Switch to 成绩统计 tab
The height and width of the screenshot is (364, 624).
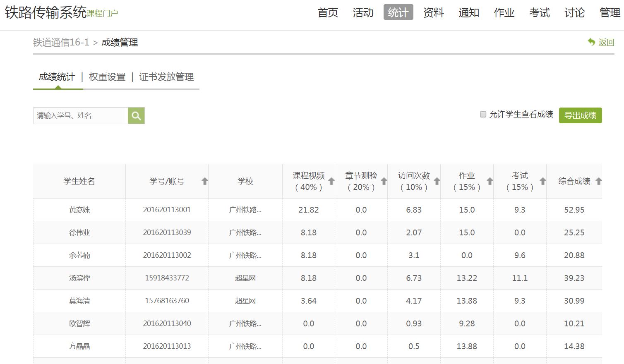tap(57, 77)
